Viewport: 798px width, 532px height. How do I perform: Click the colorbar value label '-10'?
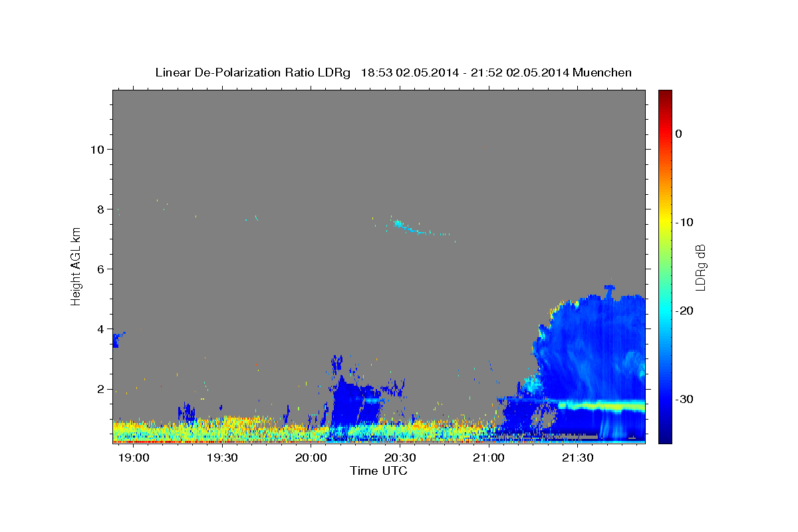[685, 222]
